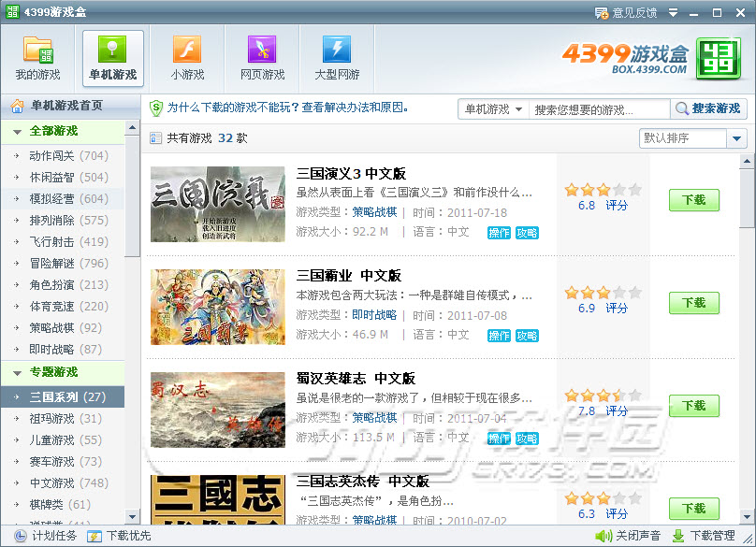The width and height of the screenshot is (756, 547).
Task: Open the 角色扮演 (213) category
Action: click(x=63, y=285)
